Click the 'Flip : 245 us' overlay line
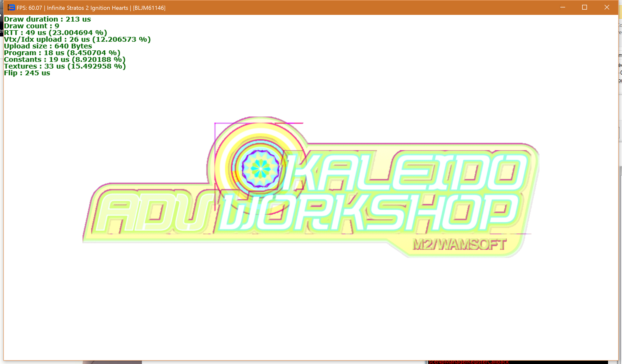622x364 pixels. pyautogui.click(x=27, y=73)
